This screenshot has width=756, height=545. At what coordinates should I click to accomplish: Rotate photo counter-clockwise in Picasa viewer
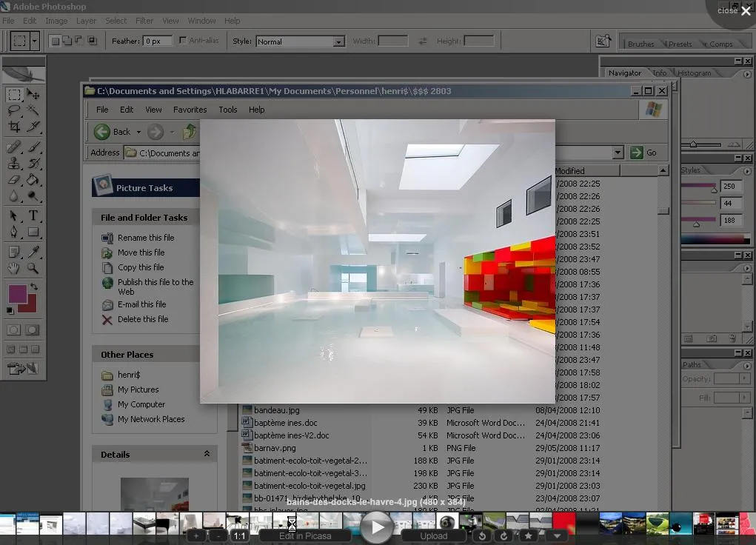[x=481, y=536]
